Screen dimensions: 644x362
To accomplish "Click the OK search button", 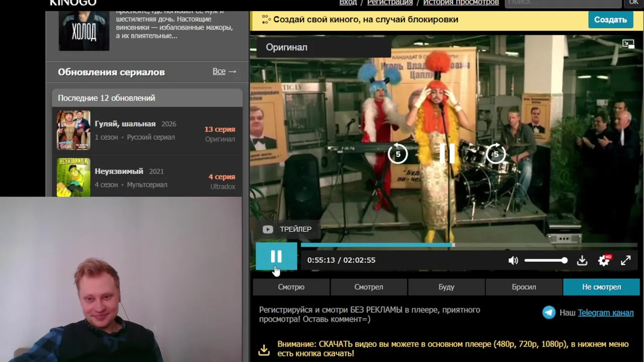I will 633,3.
